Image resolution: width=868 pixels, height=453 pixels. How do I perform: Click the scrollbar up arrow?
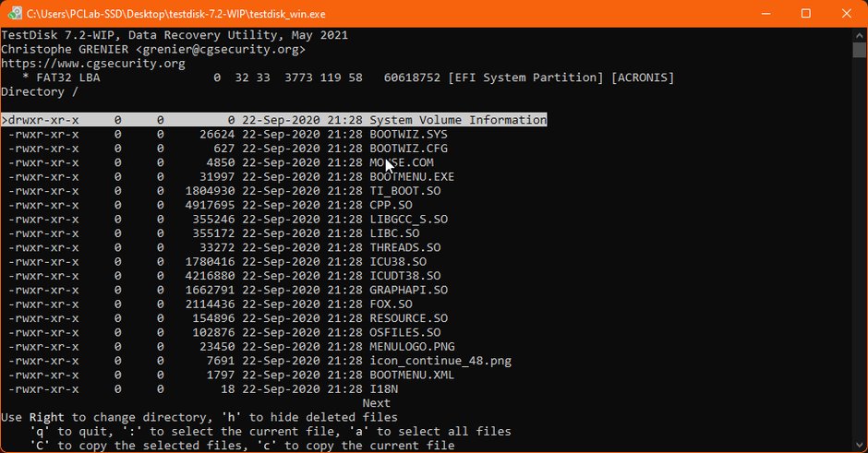859,35
